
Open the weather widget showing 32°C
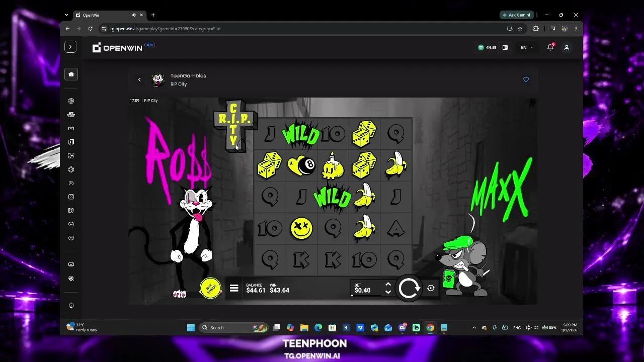pyautogui.click(x=82, y=327)
